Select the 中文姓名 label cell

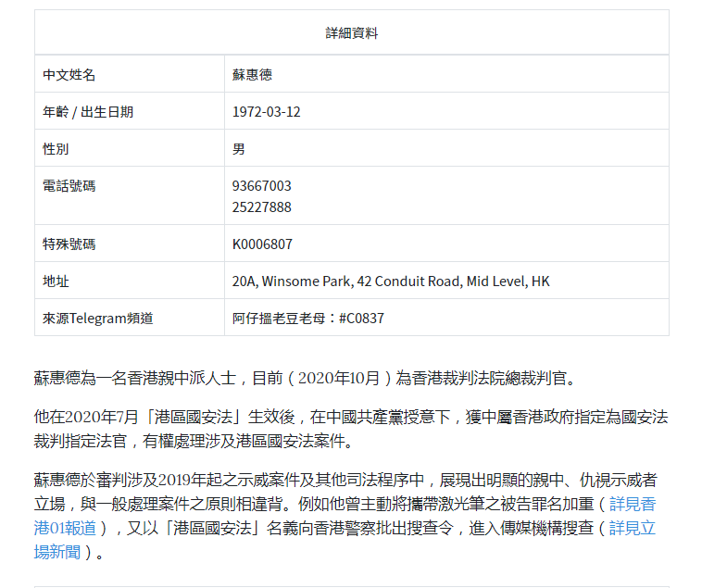[x=130, y=74]
